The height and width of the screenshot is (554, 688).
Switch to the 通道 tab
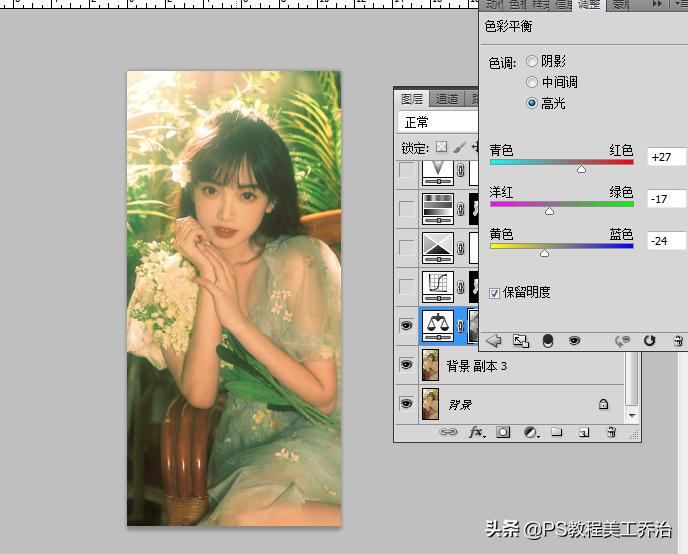pyautogui.click(x=447, y=99)
